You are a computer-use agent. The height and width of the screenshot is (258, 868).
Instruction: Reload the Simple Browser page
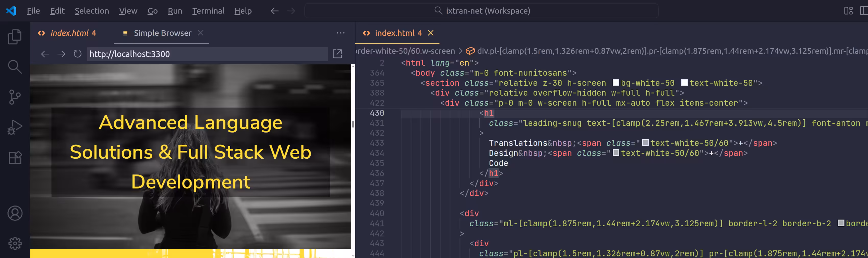tap(78, 54)
